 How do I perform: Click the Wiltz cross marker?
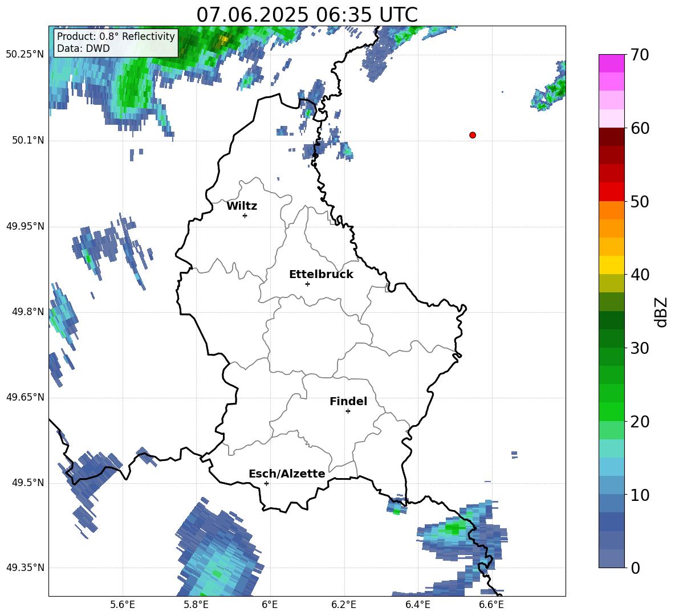[245, 215]
